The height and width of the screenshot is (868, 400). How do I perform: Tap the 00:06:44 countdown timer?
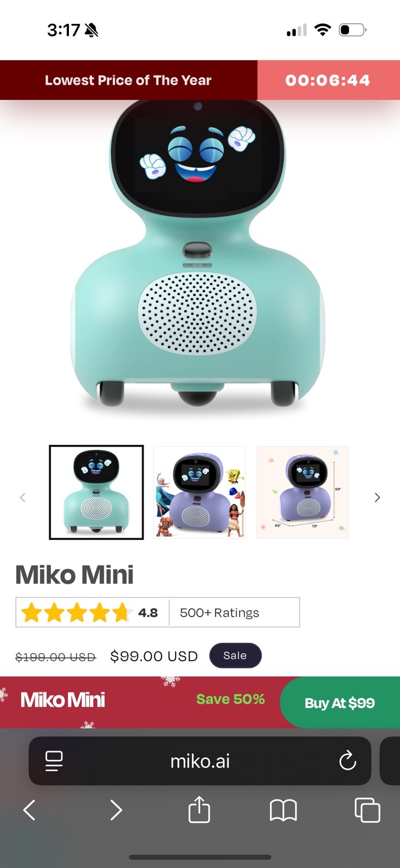click(328, 80)
